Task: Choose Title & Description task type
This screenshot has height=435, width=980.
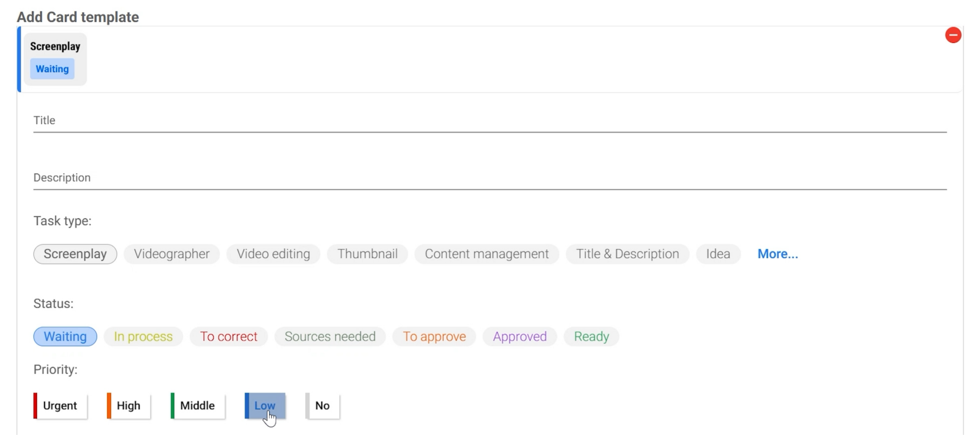Action: coord(627,254)
